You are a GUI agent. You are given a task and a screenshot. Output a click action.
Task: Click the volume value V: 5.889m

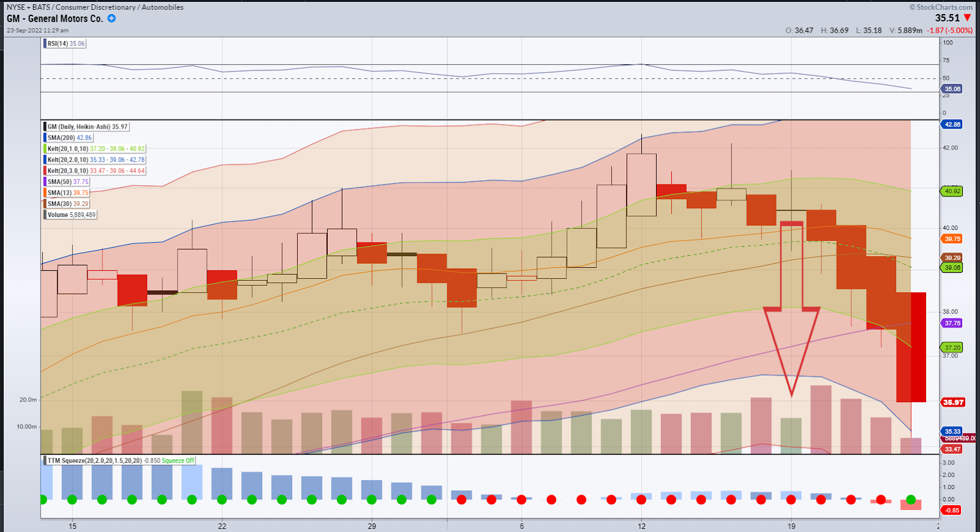pos(906,30)
